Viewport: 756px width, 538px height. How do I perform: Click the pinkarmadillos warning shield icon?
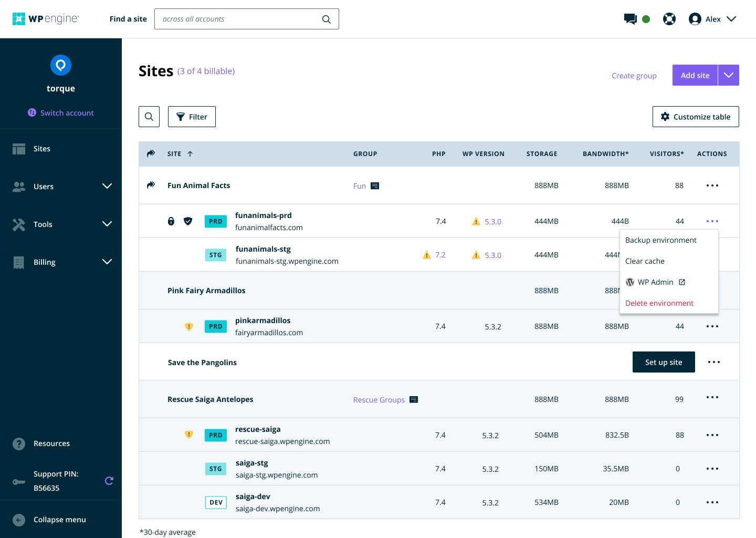(189, 326)
